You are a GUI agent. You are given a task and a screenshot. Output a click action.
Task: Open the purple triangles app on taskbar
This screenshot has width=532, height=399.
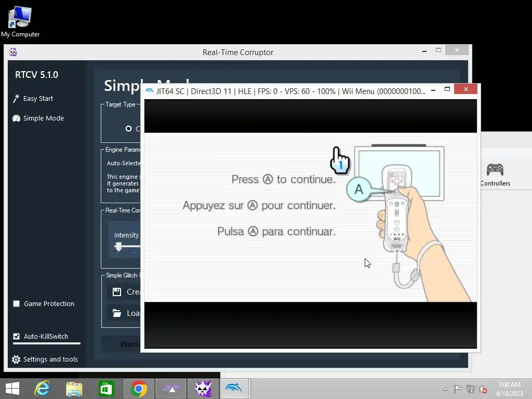pos(170,389)
